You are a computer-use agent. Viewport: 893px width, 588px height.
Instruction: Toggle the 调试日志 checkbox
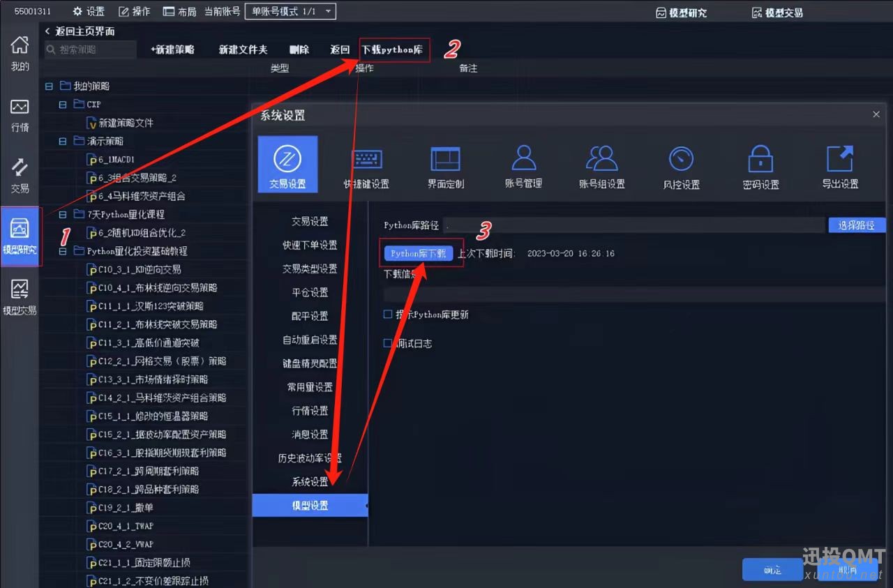click(x=388, y=343)
